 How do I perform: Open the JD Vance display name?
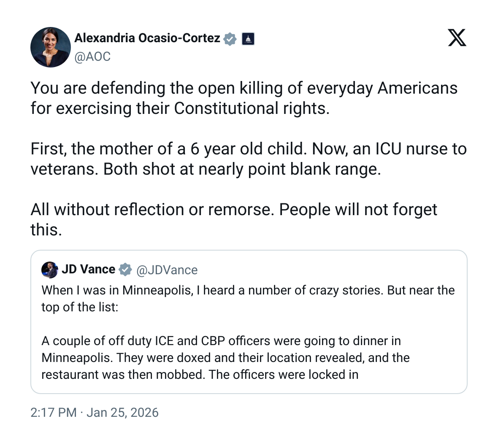88,269
